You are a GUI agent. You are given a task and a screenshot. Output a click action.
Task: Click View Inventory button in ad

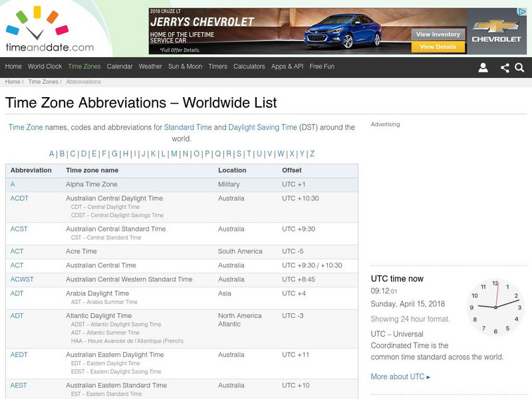click(438, 35)
